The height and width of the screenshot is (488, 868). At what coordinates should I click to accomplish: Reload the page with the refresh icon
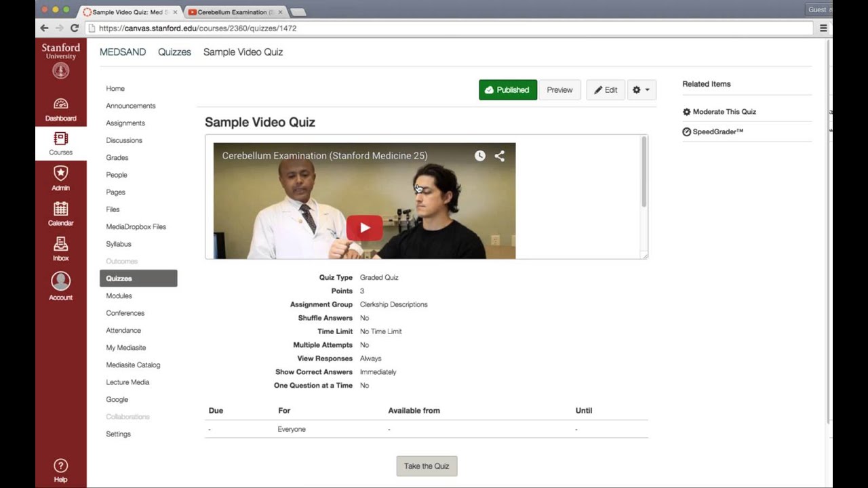click(75, 28)
